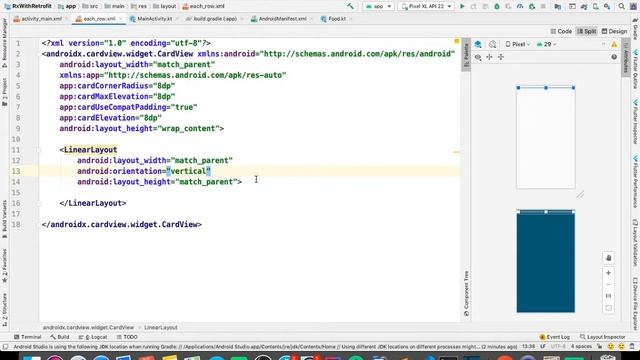Click the res folder in navigation bar
This screenshot has height=360, width=640.
(x=139, y=6)
